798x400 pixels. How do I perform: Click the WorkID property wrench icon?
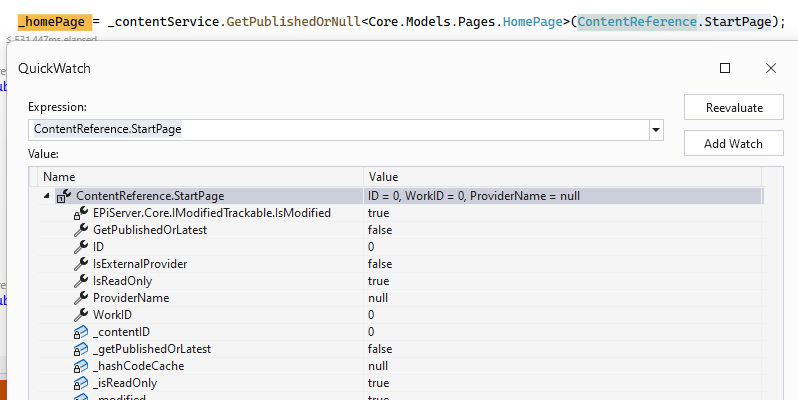pyautogui.click(x=82, y=315)
